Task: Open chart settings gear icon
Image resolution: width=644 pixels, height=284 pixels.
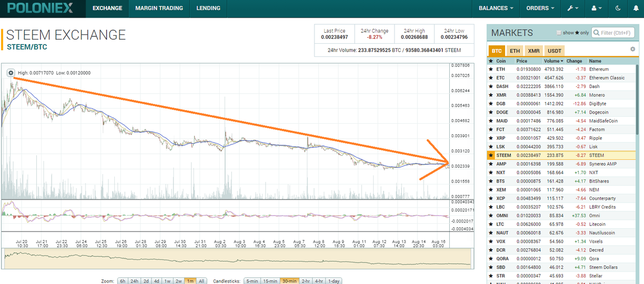Action: [11, 72]
